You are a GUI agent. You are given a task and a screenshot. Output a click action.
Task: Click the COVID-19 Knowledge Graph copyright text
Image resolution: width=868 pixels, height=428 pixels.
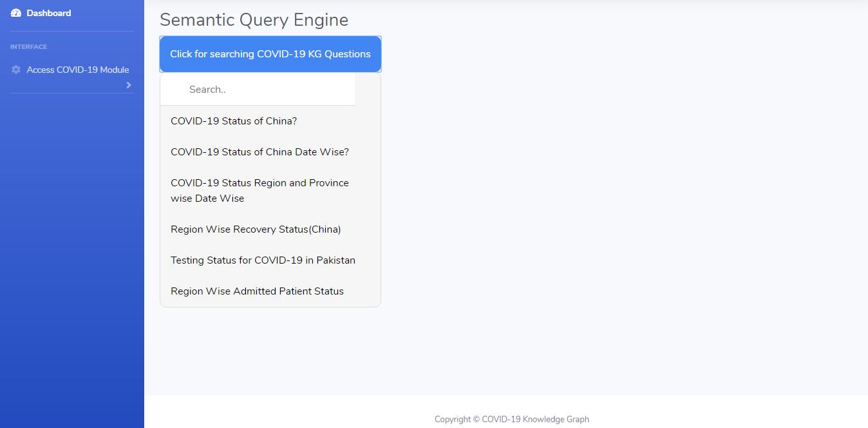pyautogui.click(x=511, y=419)
